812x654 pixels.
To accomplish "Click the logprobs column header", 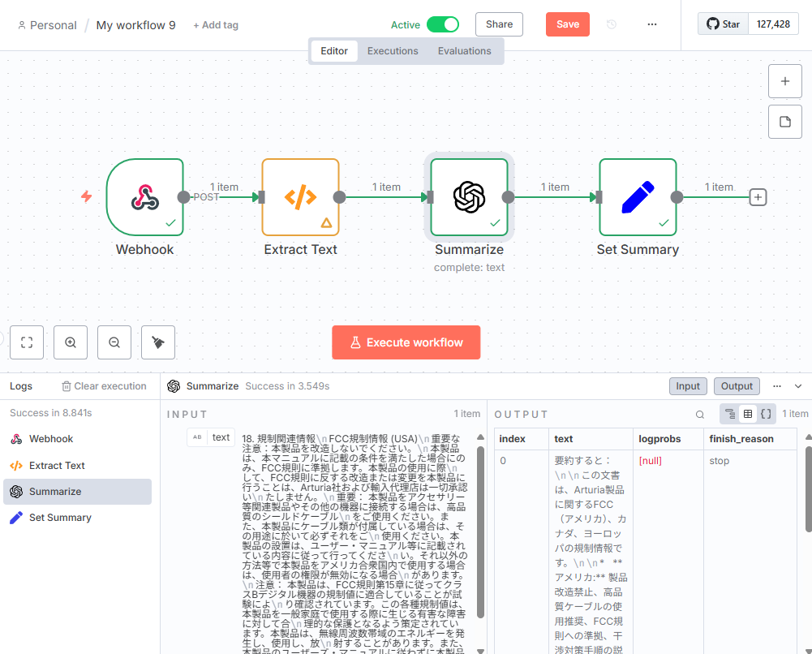I will pyautogui.click(x=668, y=439).
